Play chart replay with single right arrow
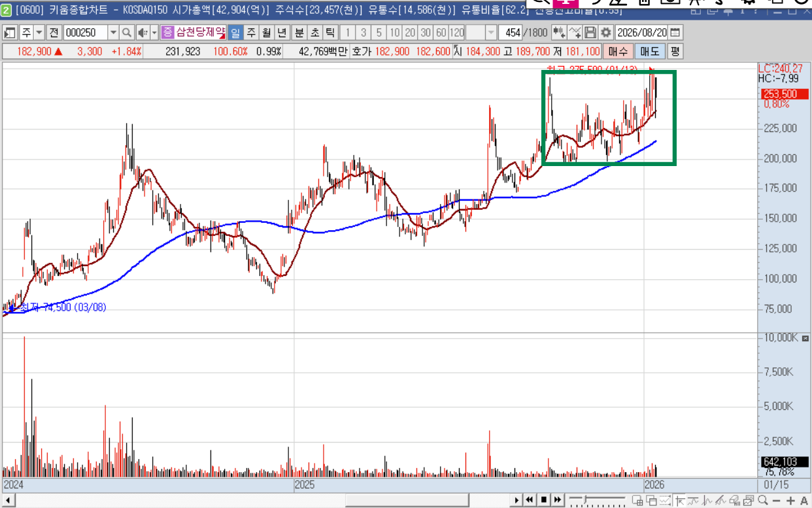 pyautogui.click(x=518, y=500)
